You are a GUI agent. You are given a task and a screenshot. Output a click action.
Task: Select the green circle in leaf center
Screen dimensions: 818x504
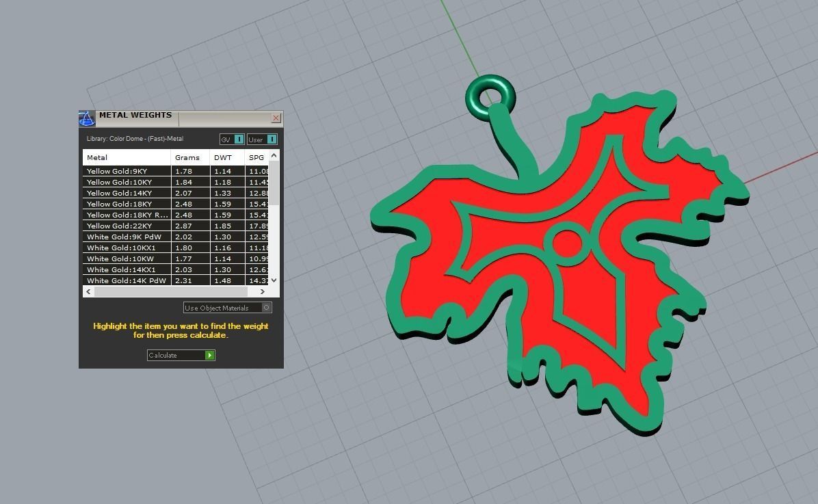coord(567,243)
